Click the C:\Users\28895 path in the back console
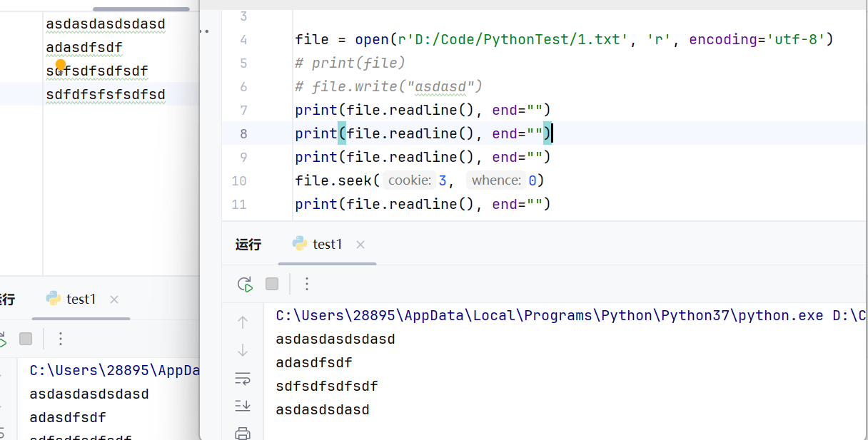This screenshot has height=440, width=868. 114,370
